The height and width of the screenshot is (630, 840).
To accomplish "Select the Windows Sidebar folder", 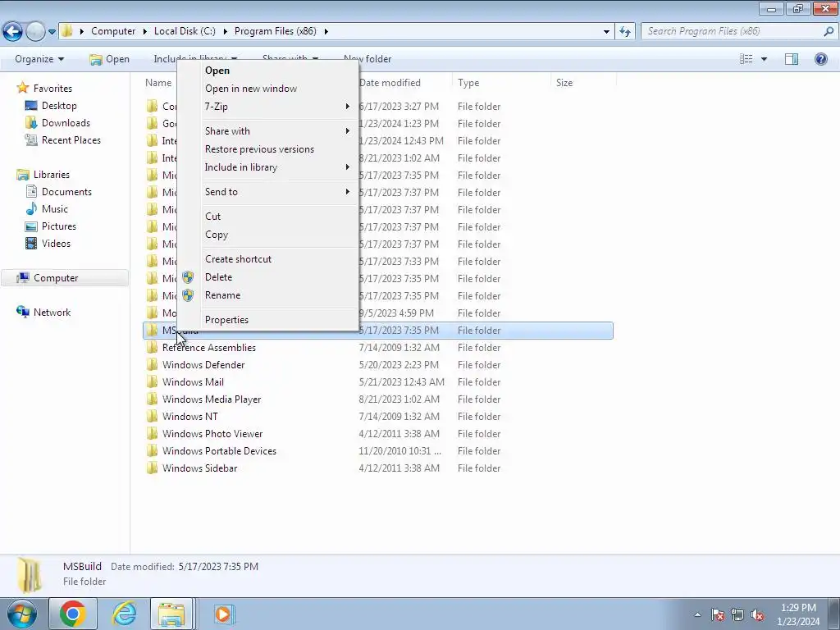I will [x=200, y=468].
